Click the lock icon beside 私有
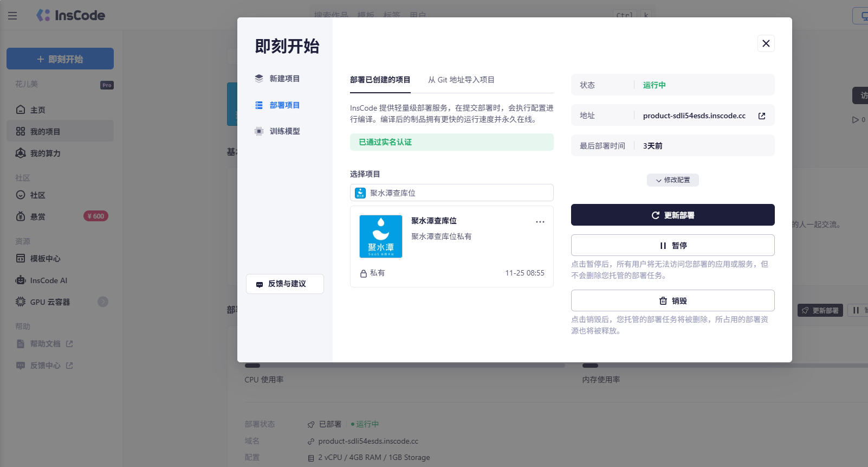The height and width of the screenshot is (467, 868). (x=364, y=273)
